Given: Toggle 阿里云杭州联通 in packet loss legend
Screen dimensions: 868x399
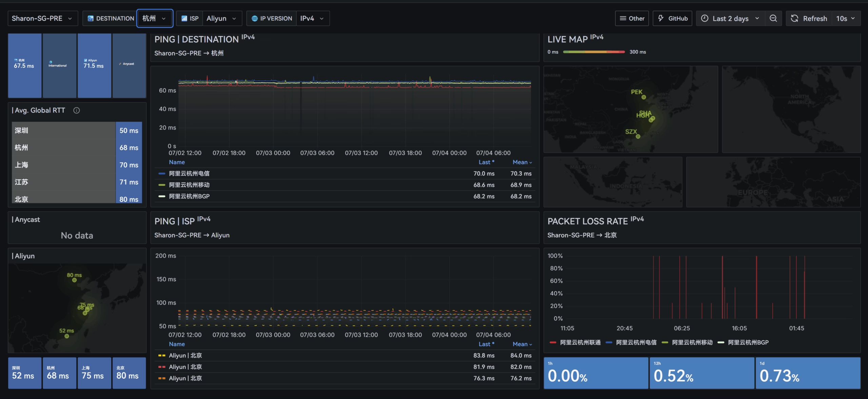Looking at the screenshot, I should tap(580, 342).
